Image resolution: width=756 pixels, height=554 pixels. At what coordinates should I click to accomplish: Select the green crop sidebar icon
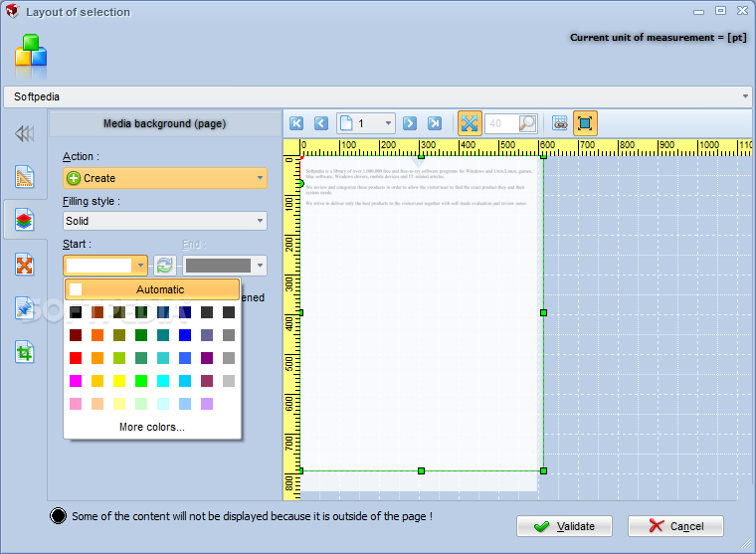pyautogui.click(x=25, y=352)
